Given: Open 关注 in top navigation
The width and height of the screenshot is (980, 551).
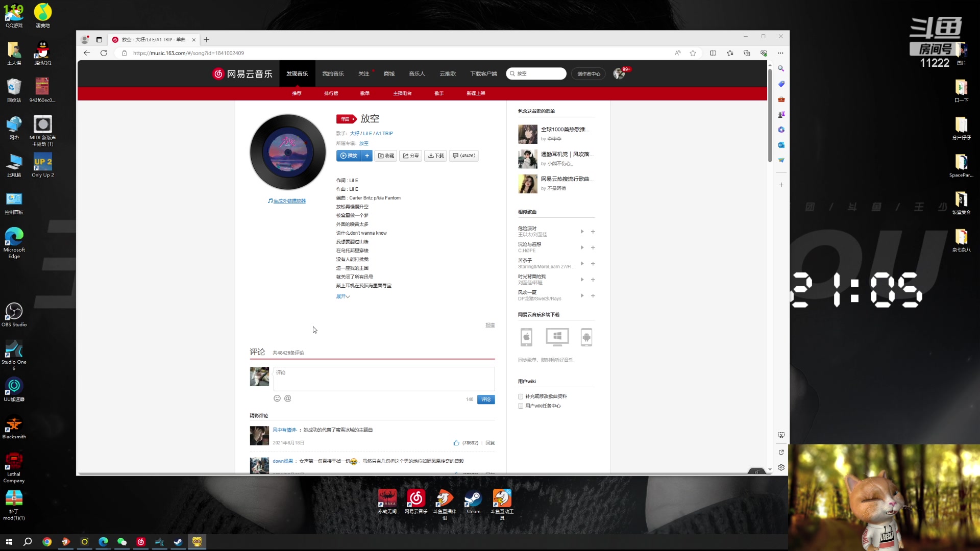Looking at the screenshot, I should [x=363, y=74].
